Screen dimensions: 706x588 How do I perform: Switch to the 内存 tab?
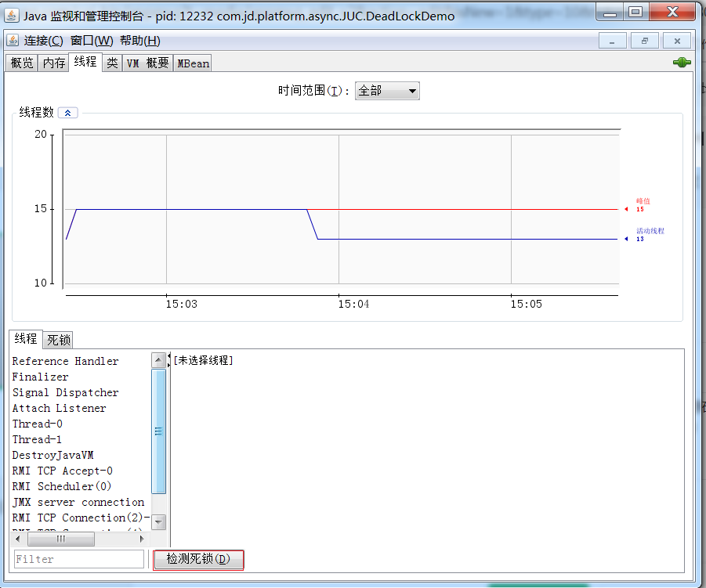[54, 63]
